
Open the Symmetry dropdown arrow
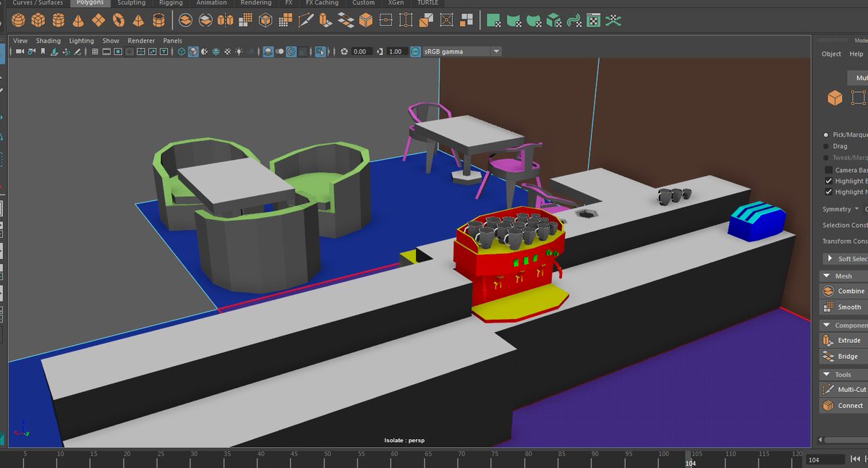(857, 209)
